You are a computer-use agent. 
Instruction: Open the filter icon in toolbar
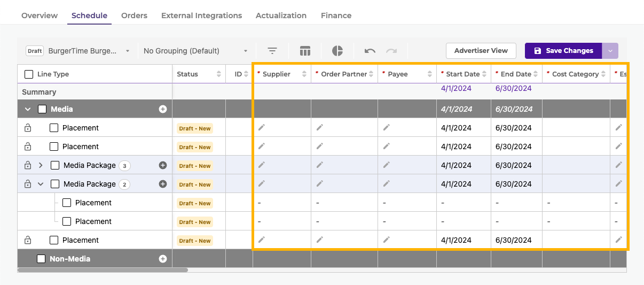pyautogui.click(x=272, y=51)
